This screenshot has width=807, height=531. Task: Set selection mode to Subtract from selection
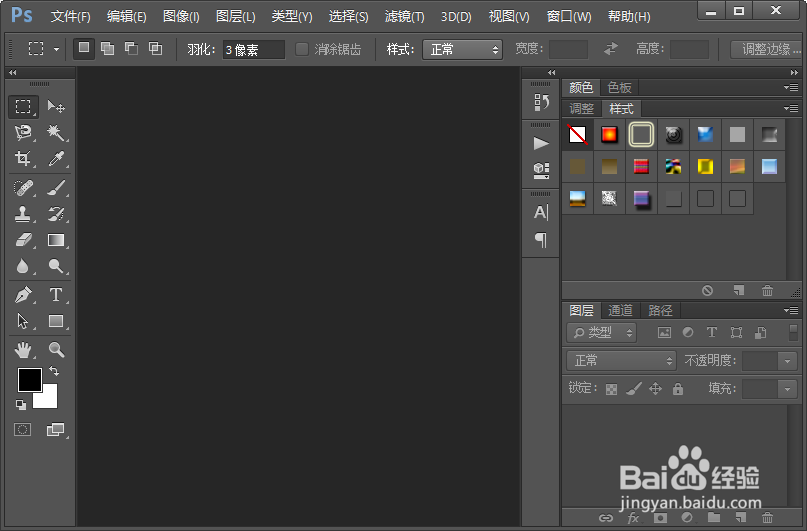[x=131, y=49]
